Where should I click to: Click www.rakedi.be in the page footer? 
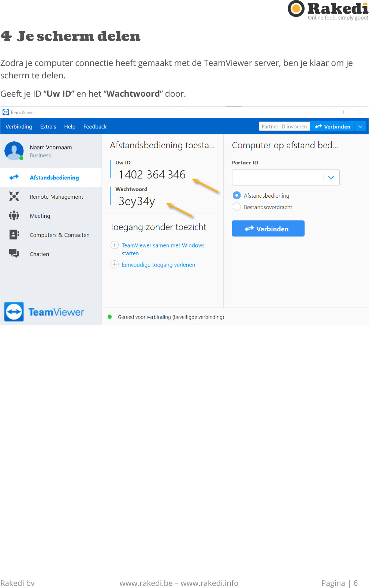click(146, 583)
